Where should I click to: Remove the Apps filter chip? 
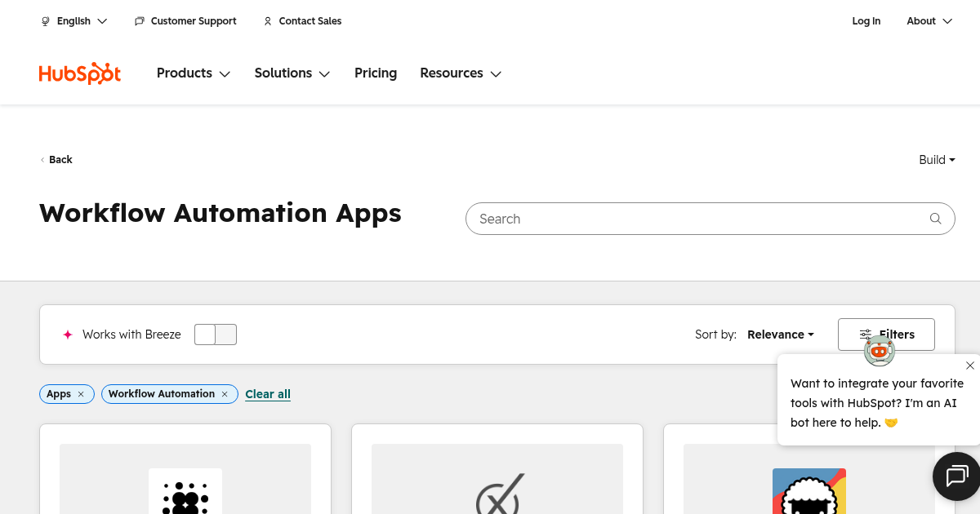(81, 394)
